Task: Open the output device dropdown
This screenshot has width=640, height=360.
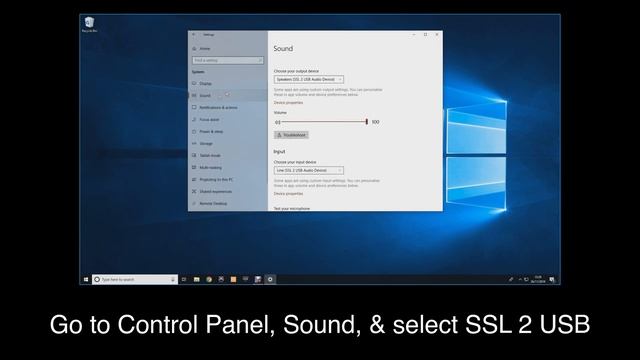Action: coord(309,79)
